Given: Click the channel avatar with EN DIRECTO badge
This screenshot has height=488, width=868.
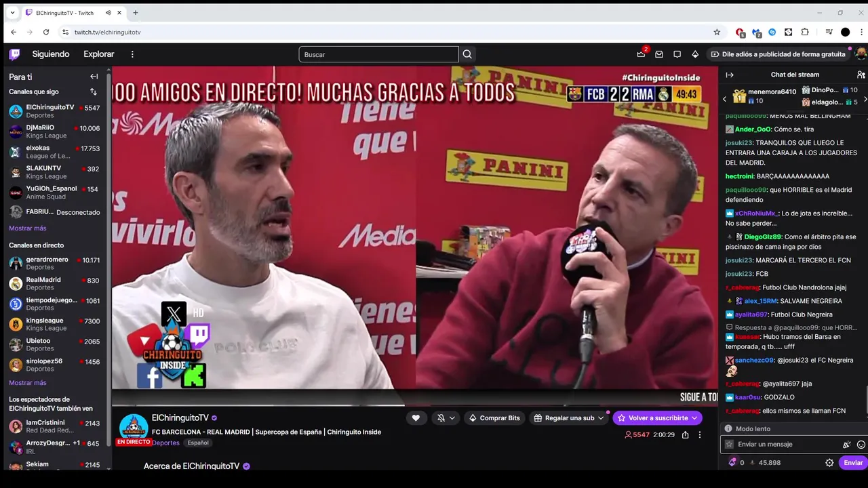Looking at the screenshot, I should (x=134, y=429).
